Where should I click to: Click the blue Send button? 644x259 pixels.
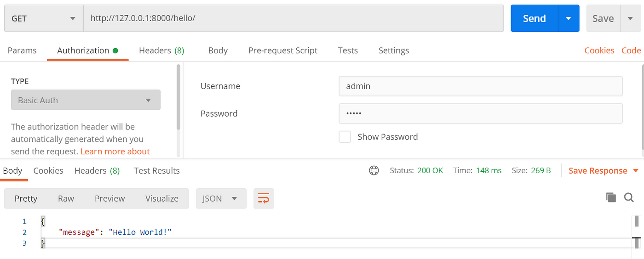click(535, 18)
